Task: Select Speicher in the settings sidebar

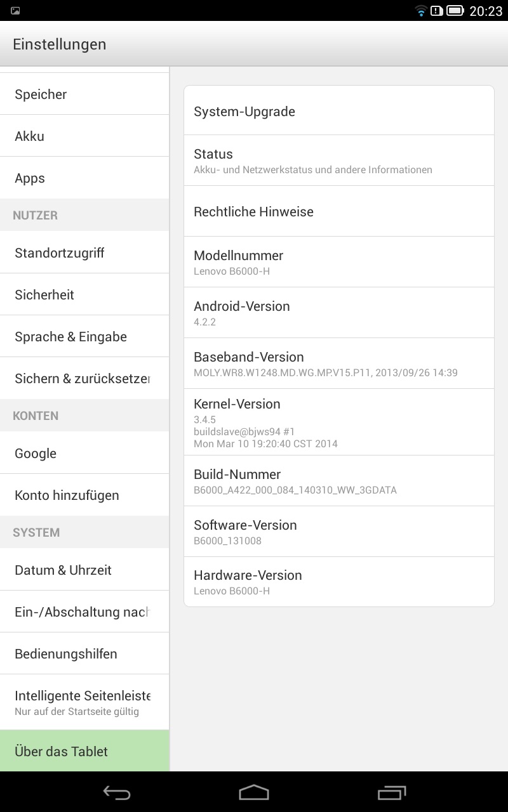Action: (x=84, y=94)
